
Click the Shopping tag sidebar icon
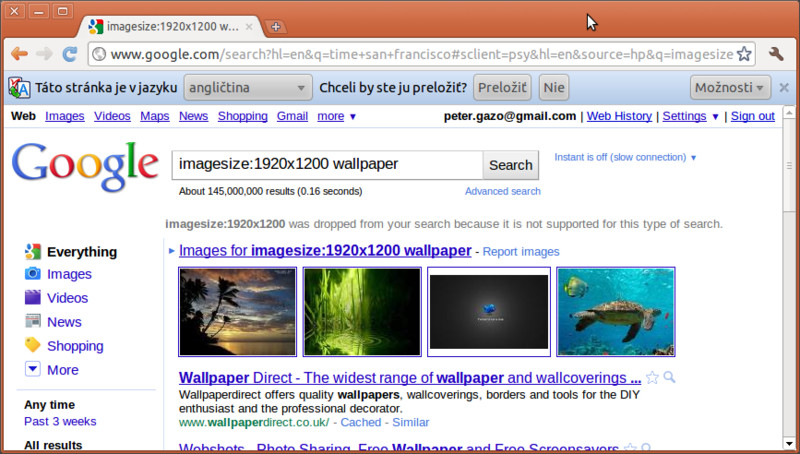point(33,345)
